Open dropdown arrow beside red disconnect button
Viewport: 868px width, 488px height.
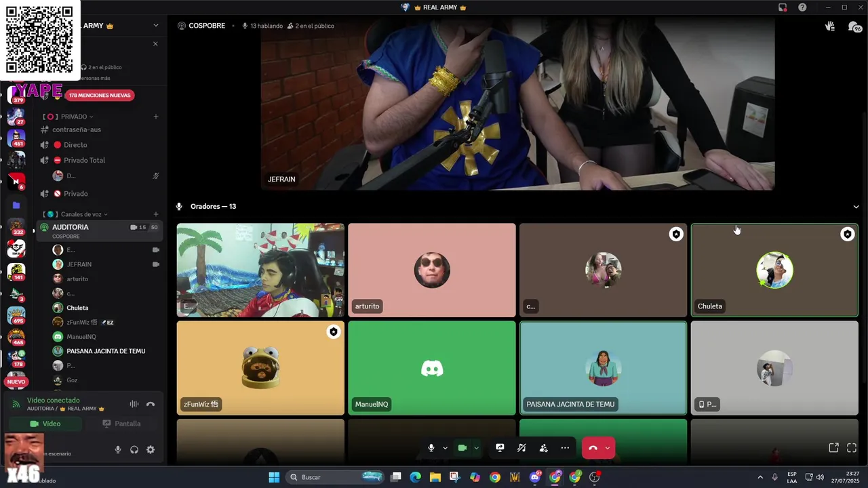tap(608, 448)
